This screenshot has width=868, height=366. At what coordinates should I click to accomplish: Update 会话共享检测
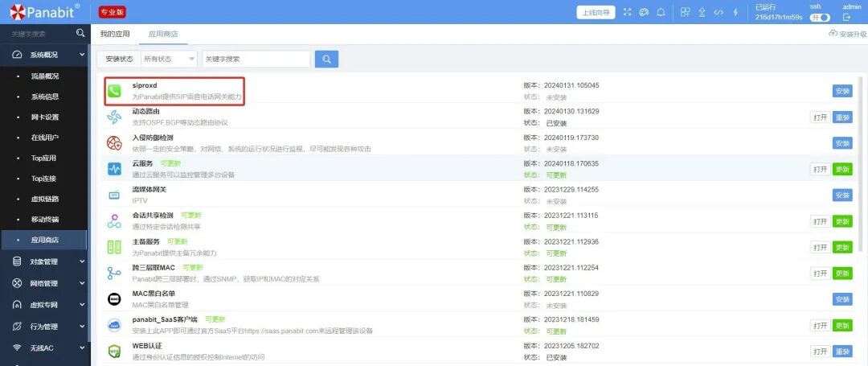842,221
